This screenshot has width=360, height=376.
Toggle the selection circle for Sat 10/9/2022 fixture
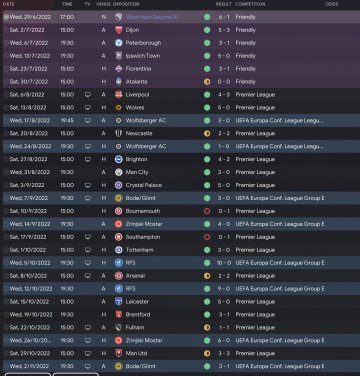coord(6,211)
